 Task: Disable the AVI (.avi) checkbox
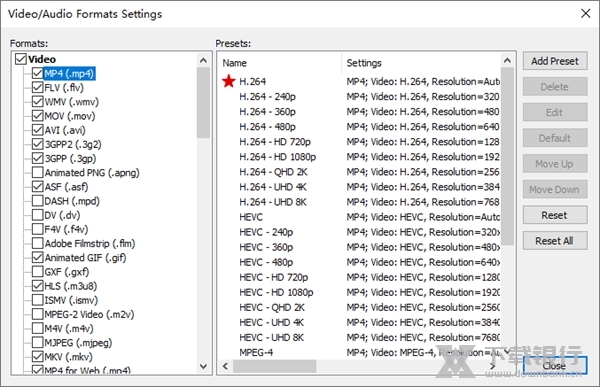point(38,130)
